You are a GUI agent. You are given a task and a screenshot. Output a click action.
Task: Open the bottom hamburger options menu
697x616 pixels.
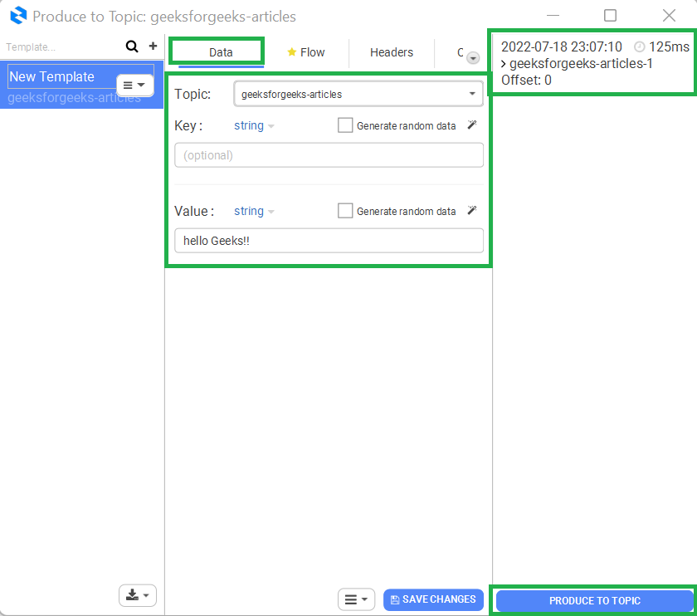pyautogui.click(x=356, y=599)
